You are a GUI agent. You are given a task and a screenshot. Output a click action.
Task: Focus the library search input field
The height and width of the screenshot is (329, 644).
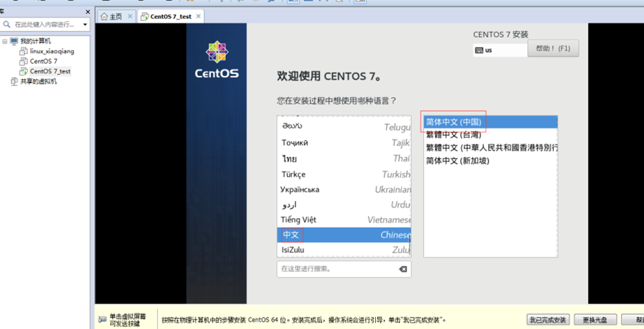coord(45,25)
